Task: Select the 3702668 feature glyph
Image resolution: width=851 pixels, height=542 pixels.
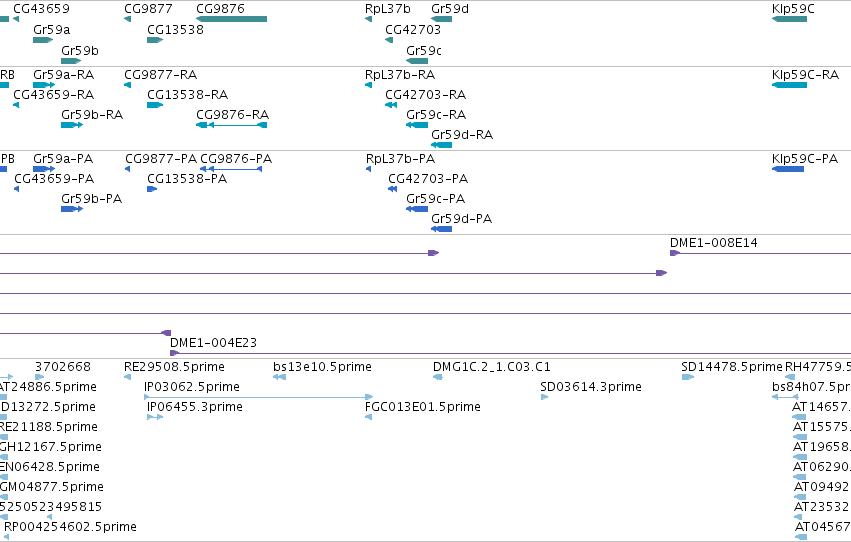Action: tap(40, 377)
